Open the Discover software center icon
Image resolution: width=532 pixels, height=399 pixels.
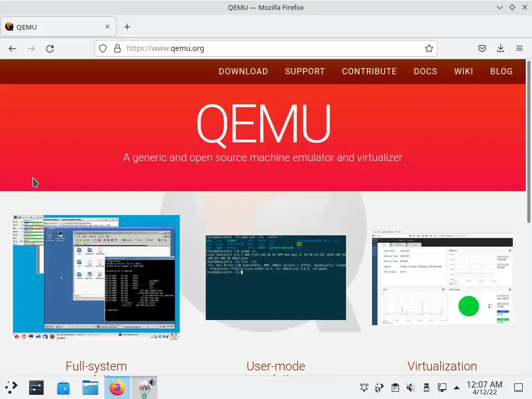(63, 388)
